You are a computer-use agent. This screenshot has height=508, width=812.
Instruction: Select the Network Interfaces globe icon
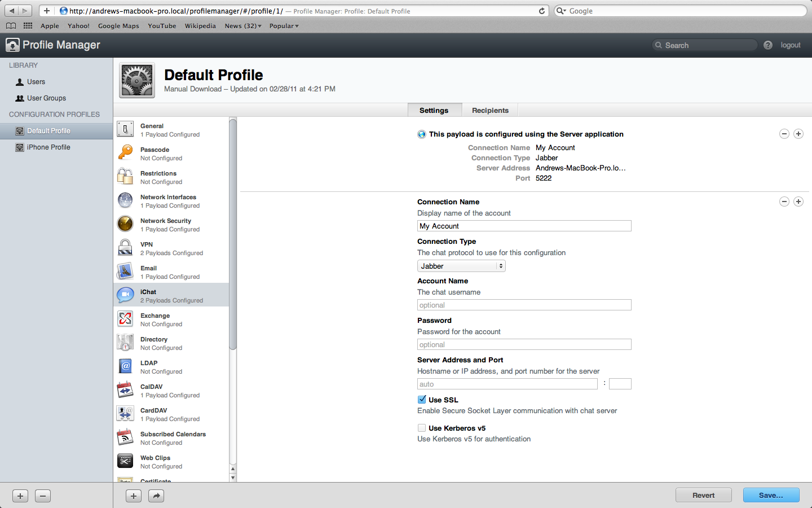point(125,200)
